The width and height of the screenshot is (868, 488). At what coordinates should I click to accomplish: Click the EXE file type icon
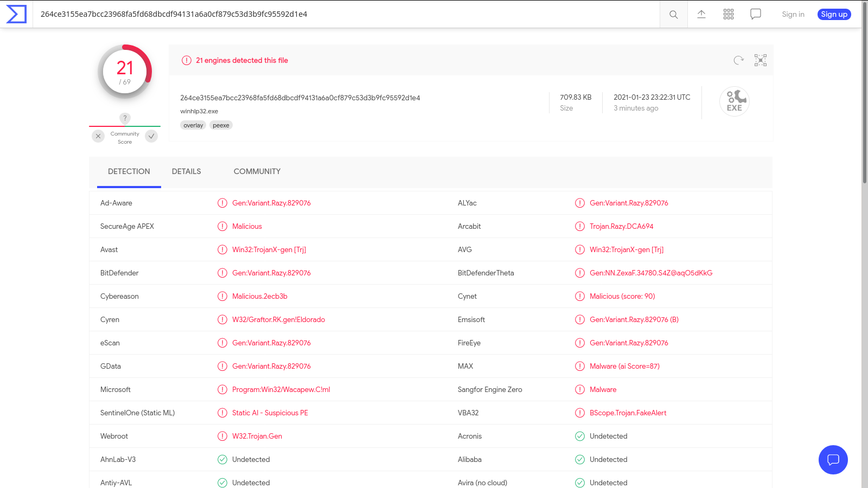tap(735, 101)
